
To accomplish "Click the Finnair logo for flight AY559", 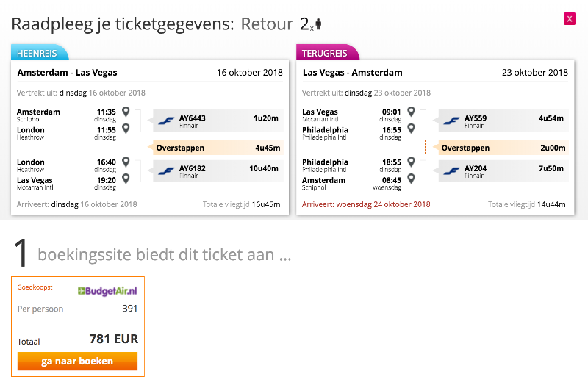I will [452, 121].
